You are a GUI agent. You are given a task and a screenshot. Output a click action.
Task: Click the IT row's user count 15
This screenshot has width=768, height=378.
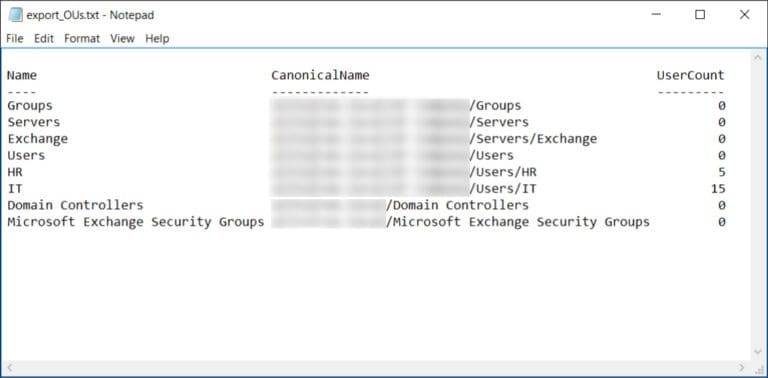click(718, 189)
